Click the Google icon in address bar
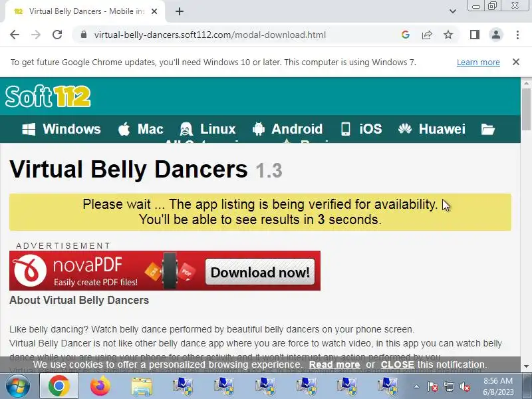This screenshot has width=532, height=399. tap(406, 35)
